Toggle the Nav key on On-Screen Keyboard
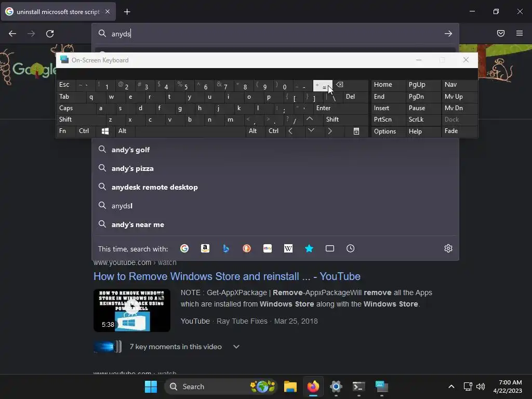This screenshot has width=532, height=399. (x=459, y=85)
